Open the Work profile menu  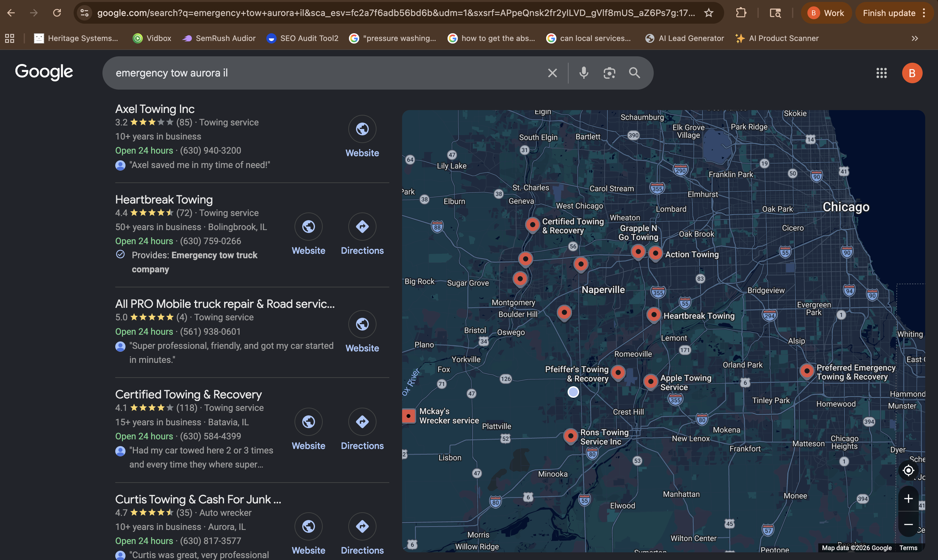pyautogui.click(x=826, y=13)
